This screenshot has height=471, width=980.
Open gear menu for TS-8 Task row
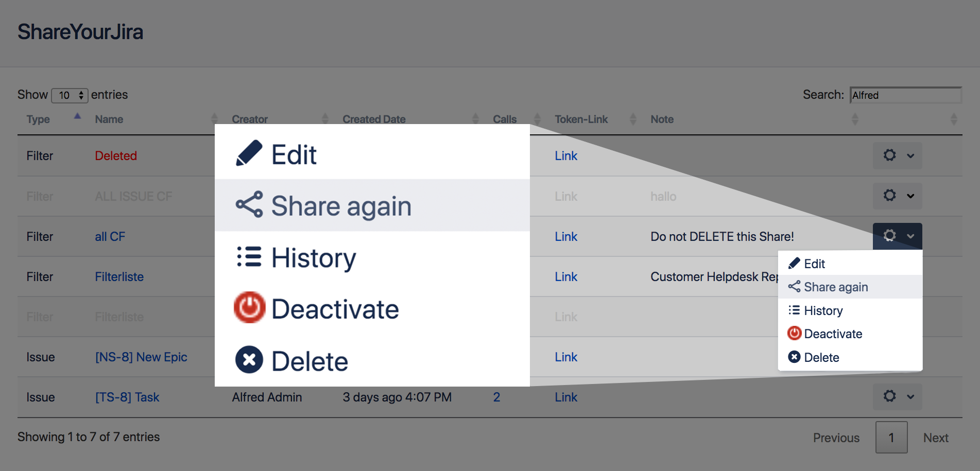(897, 396)
